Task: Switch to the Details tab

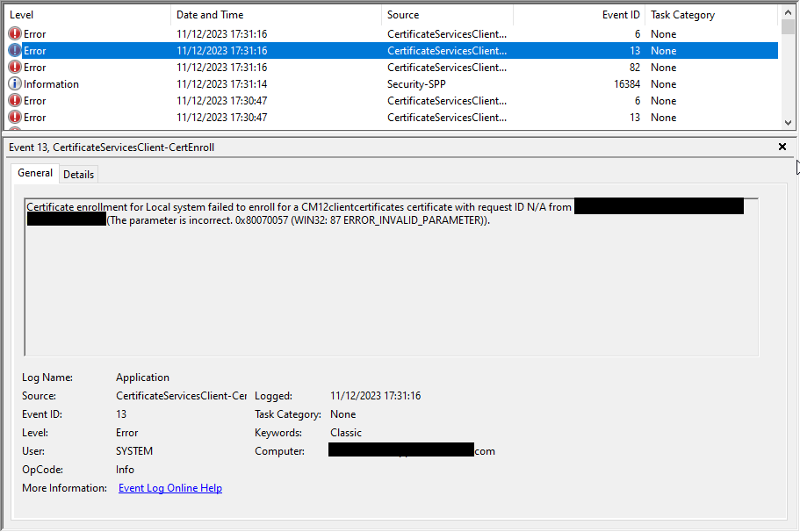Action: point(78,175)
